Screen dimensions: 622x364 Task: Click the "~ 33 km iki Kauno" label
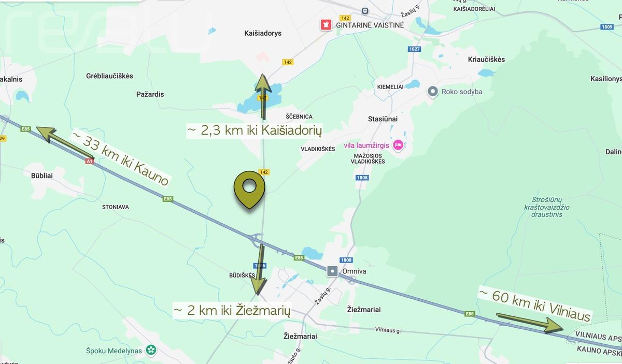point(120,157)
